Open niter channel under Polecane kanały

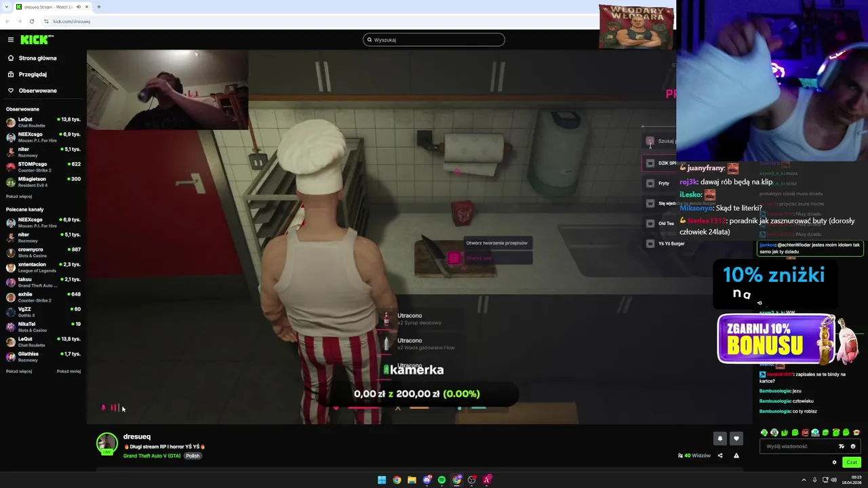[x=43, y=237]
